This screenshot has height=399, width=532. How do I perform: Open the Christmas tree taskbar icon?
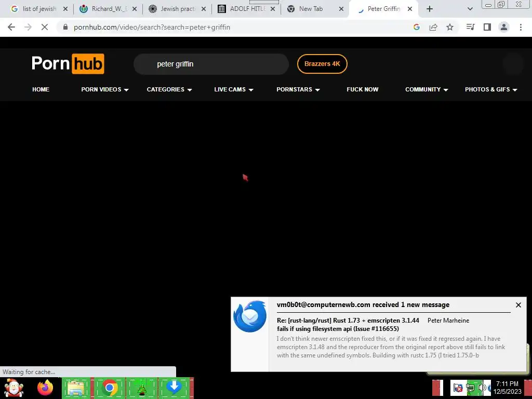(142, 388)
